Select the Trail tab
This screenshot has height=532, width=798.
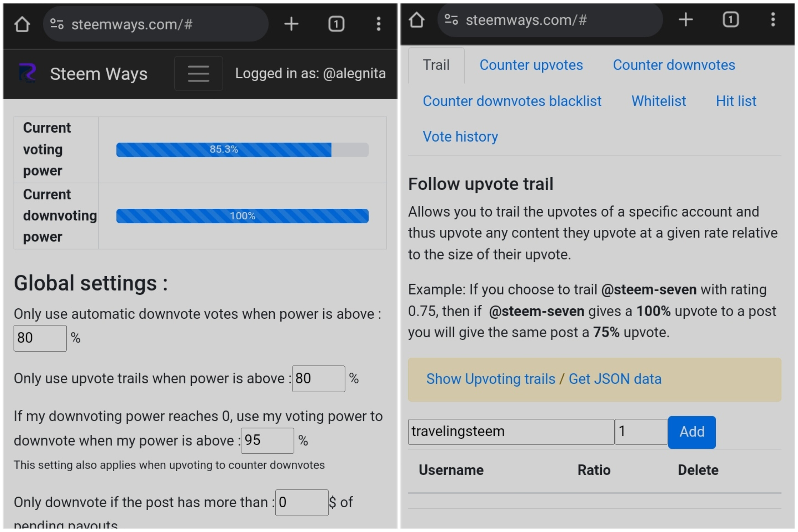[x=436, y=65]
